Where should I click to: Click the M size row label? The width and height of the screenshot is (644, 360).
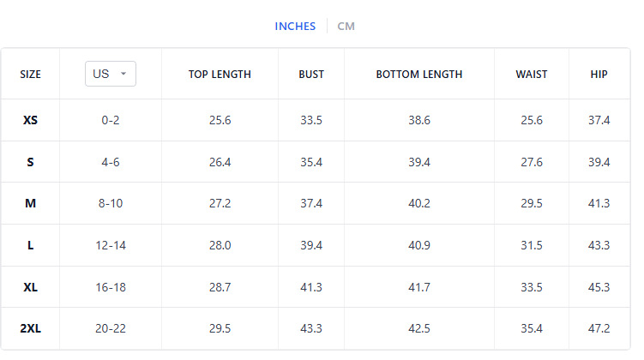(x=30, y=203)
